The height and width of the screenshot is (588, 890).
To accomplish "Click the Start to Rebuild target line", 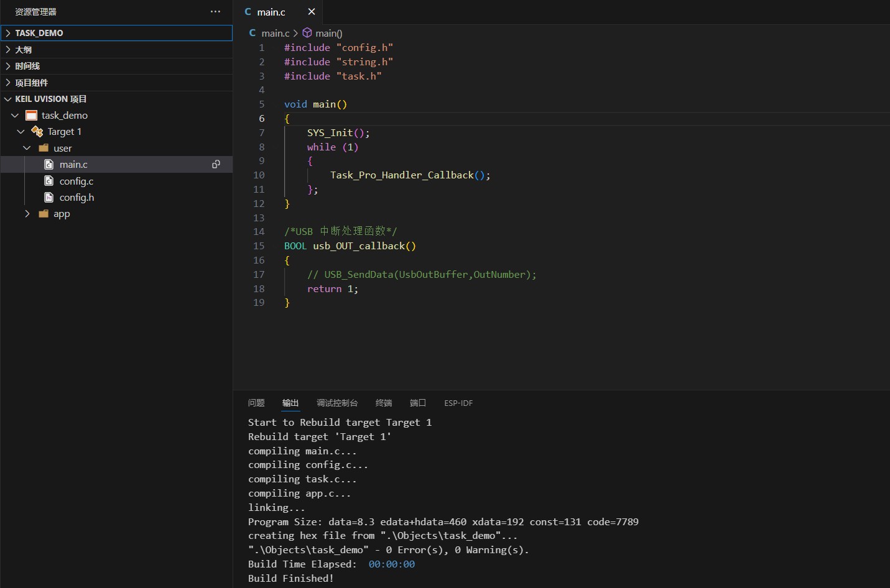I will point(340,423).
